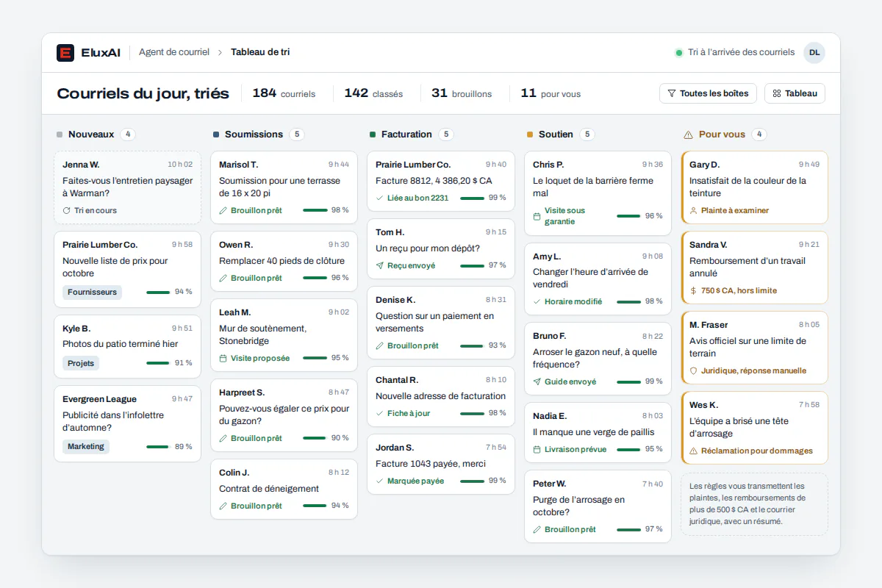
Task: Click the 184 courriels stat
Action: pyautogui.click(x=284, y=93)
